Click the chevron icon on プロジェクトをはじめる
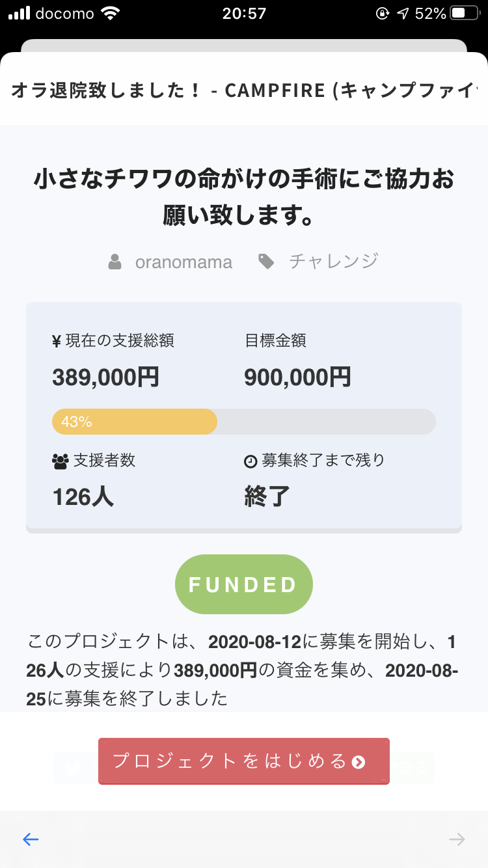Screen dimensions: 488x868 click(x=359, y=762)
